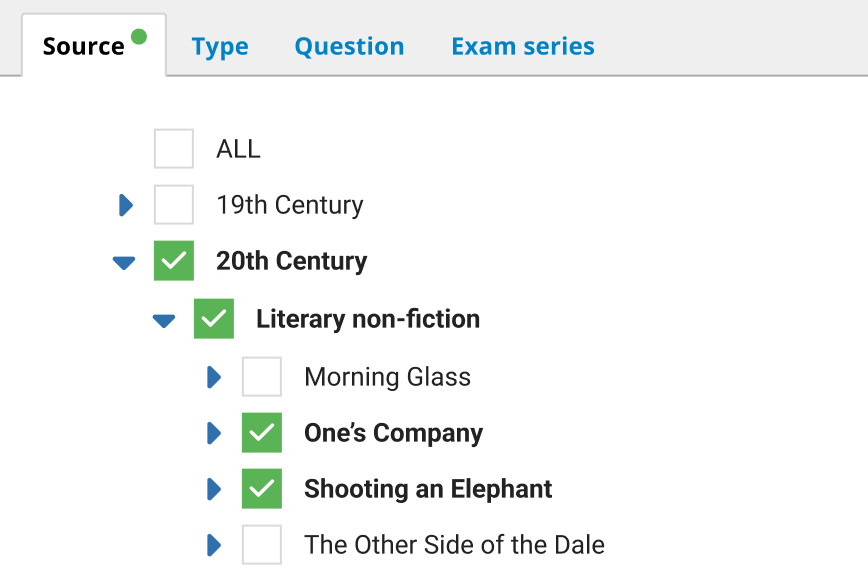The image size is (868, 580).
Task: Tick the 19th Century checkbox
Action: tap(174, 205)
